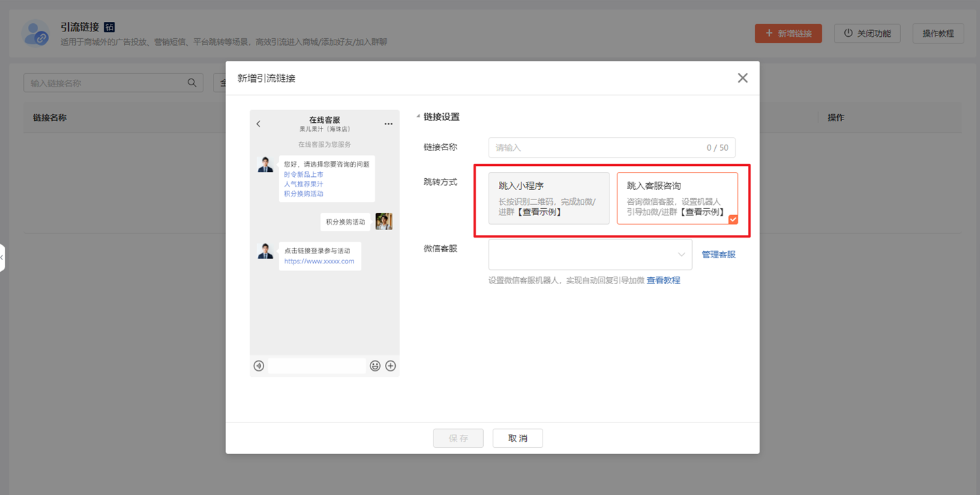Click the 操作教程 button
Image resolution: width=980 pixels, height=495 pixels.
938,33
